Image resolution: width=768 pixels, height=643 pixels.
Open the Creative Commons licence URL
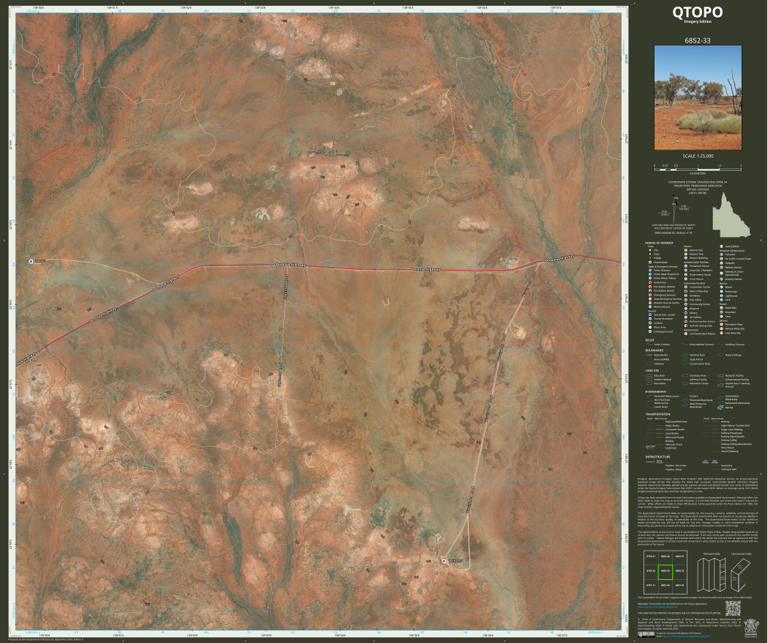coord(685,636)
